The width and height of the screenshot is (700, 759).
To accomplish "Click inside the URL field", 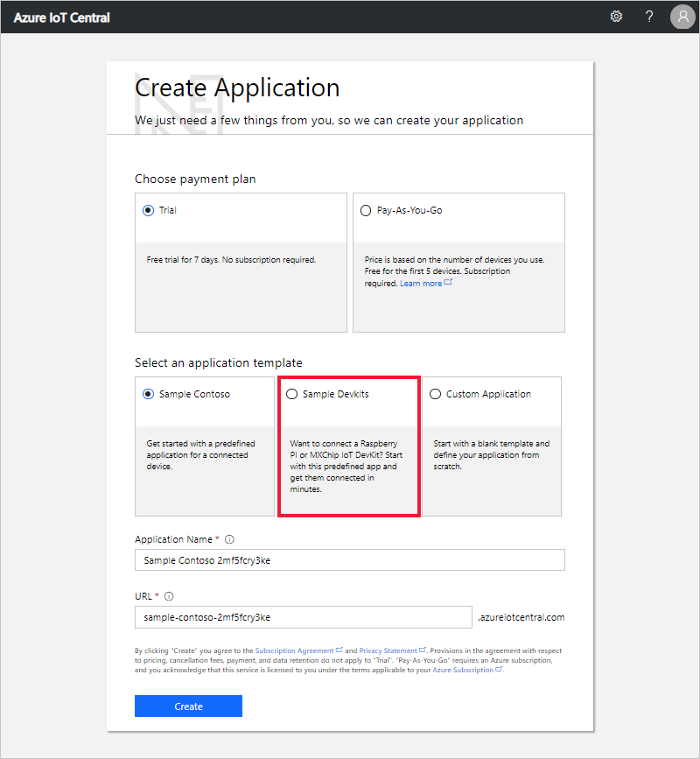I will 304,616.
